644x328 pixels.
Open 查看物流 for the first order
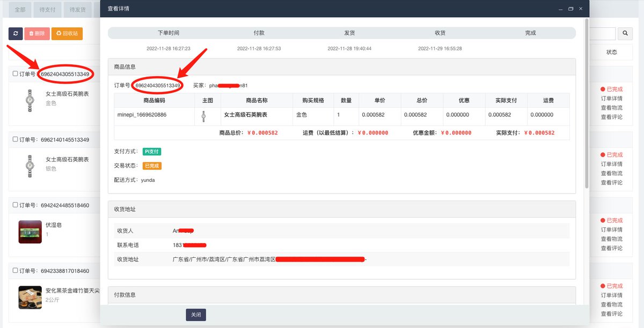[611, 108]
